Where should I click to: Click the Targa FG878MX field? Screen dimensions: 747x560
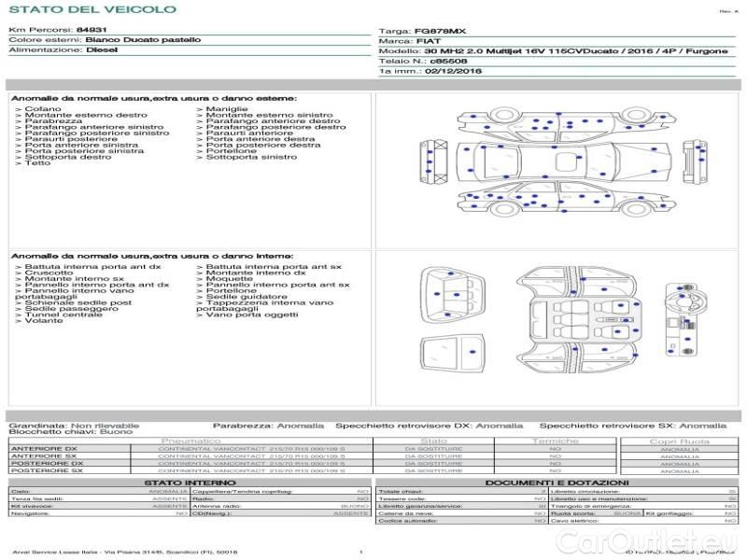pos(422,31)
